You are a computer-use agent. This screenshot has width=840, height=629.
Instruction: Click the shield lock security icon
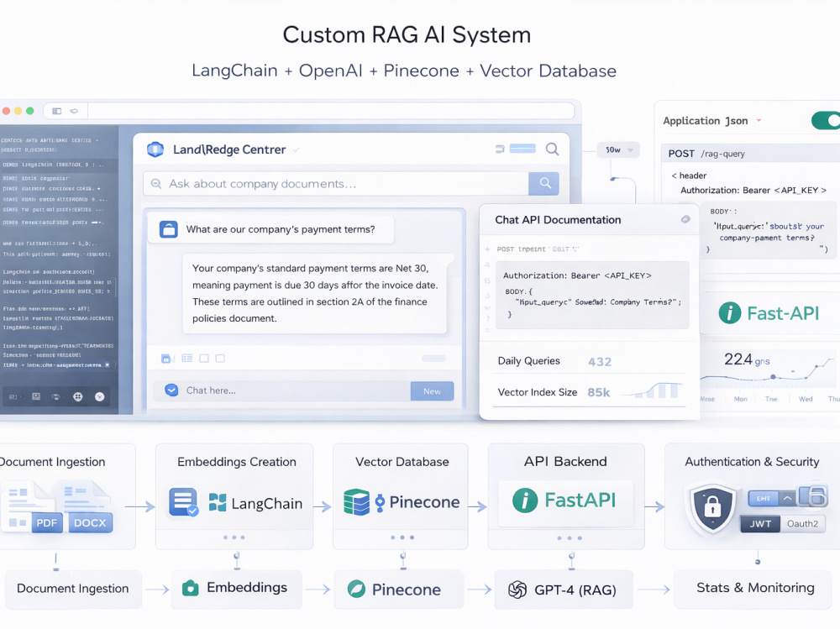(x=712, y=508)
